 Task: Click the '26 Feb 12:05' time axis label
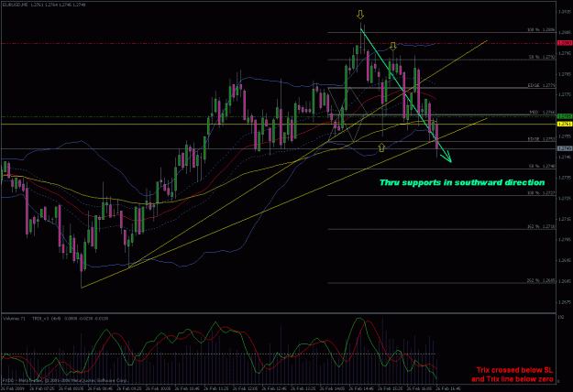tap(247, 388)
